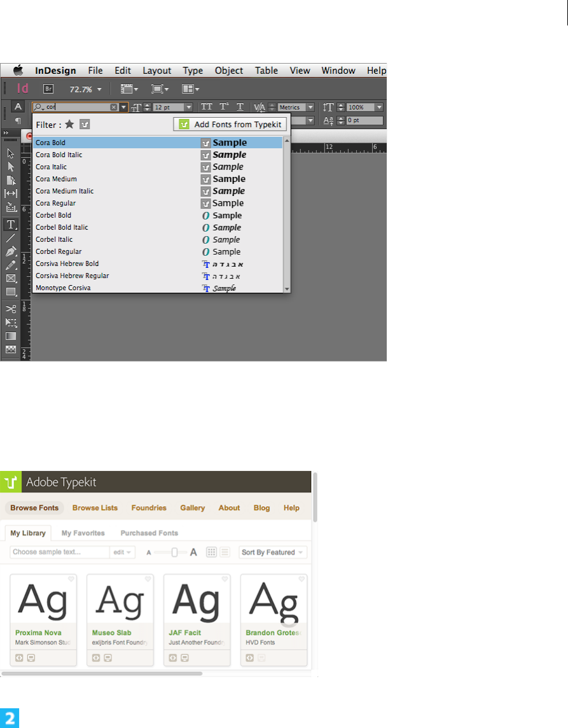The height and width of the screenshot is (728, 568).
Task: Switch Typekit to list view
Action: coord(225,552)
